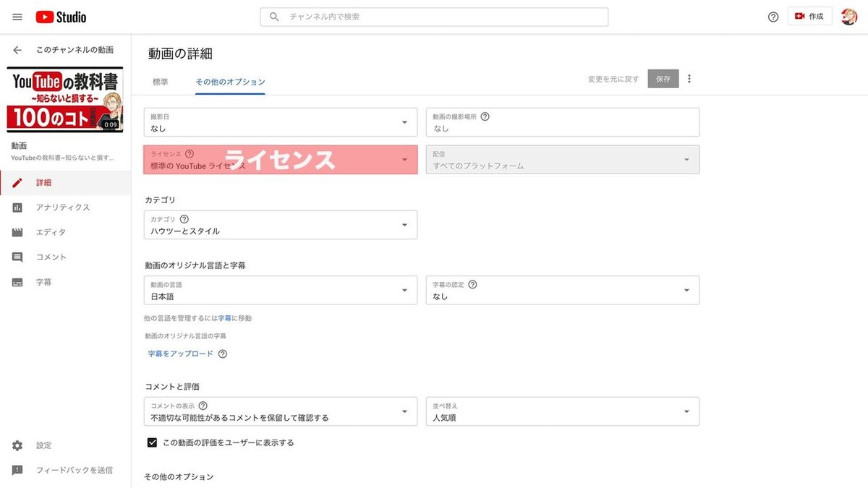
Task: Open アナリティクス from the sidebar
Action: coord(43,207)
